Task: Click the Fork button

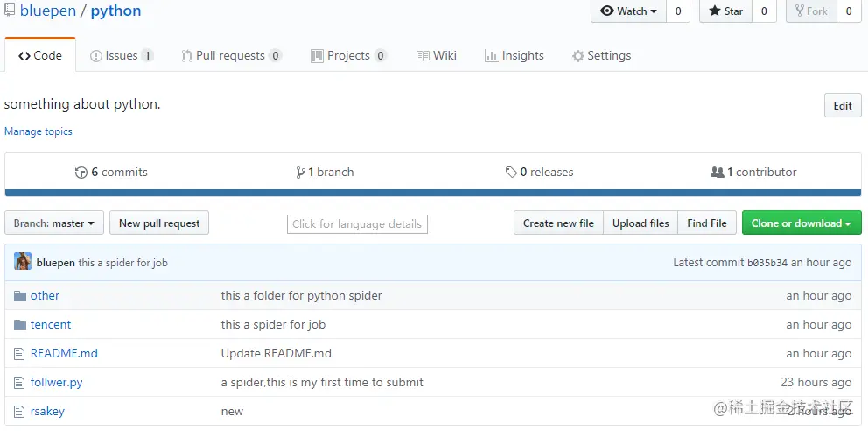Action: [811, 11]
